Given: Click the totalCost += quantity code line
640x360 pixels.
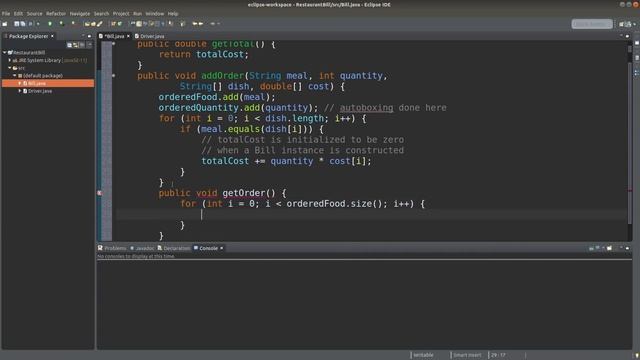Looking at the screenshot, I should [287, 161].
